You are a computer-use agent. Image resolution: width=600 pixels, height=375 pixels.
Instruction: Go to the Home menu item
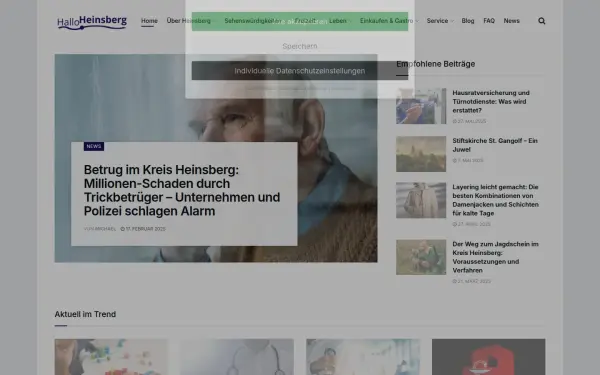[149, 21]
